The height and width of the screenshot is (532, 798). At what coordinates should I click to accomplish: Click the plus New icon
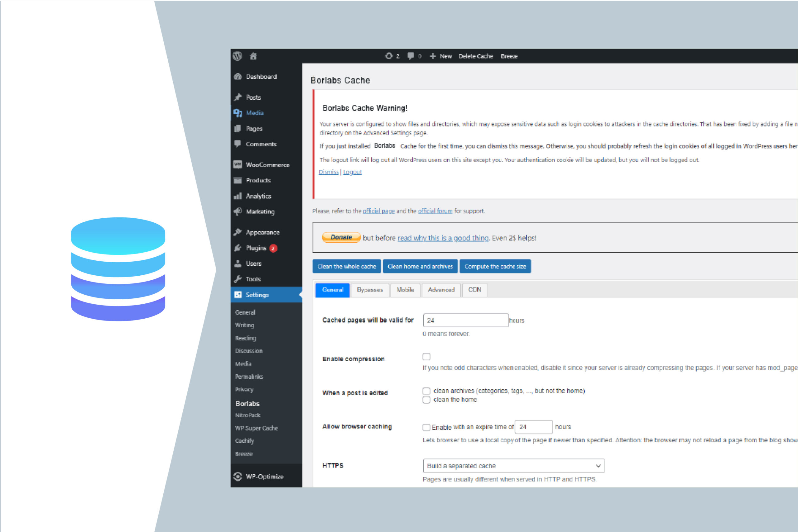coord(433,56)
